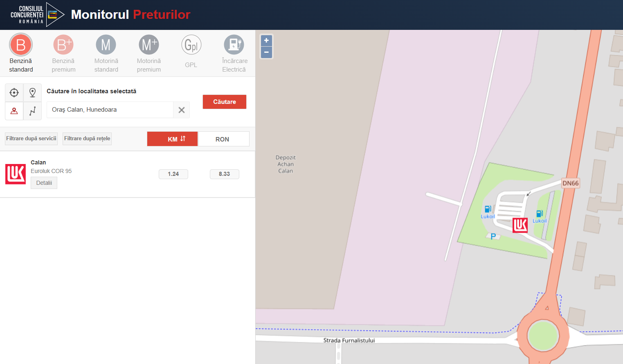Sort results by KM distance
Screen dimensions: 623x364
(173, 139)
